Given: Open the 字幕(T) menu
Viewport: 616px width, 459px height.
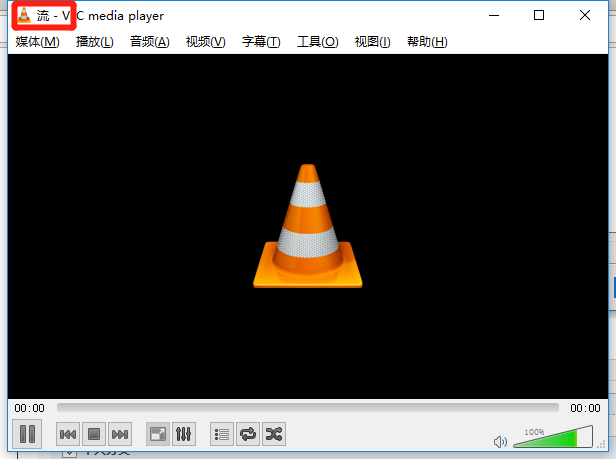Looking at the screenshot, I should point(261,42).
